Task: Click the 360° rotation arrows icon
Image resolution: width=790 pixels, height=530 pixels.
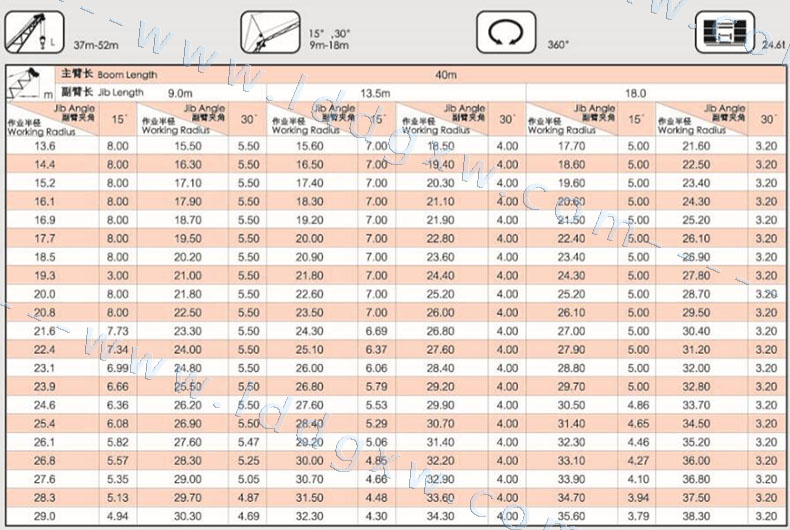Action: click(x=506, y=33)
